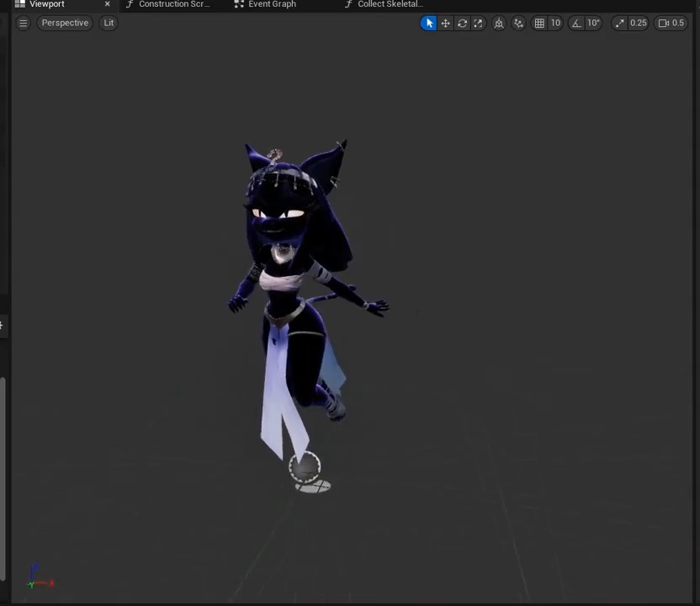The image size is (700, 606).
Task: Click the left panel vertical scrollbar
Action: click(3, 478)
